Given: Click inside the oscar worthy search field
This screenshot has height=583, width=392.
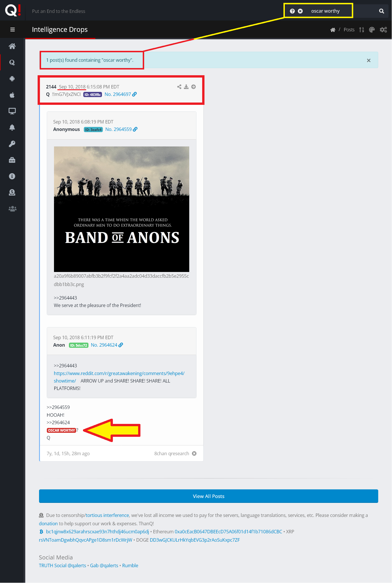Looking at the screenshot, I should pyautogui.click(x=330, y=11).
